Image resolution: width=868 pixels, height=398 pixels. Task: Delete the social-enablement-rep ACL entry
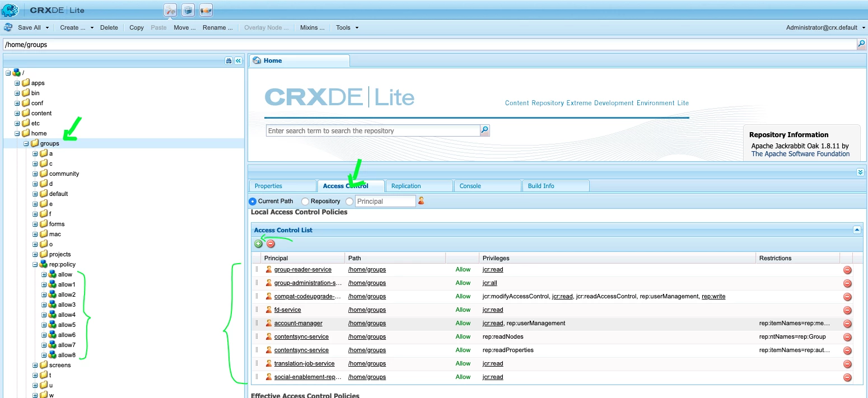tap(847, 377)
